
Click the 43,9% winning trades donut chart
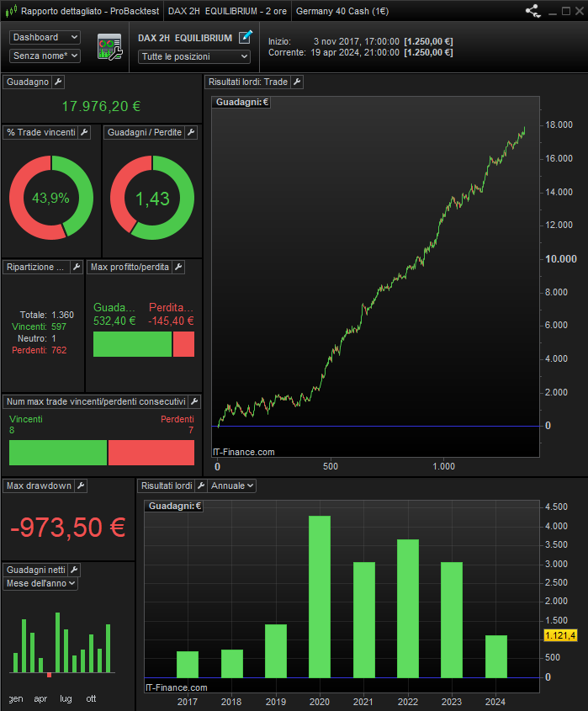pos(51,198)
